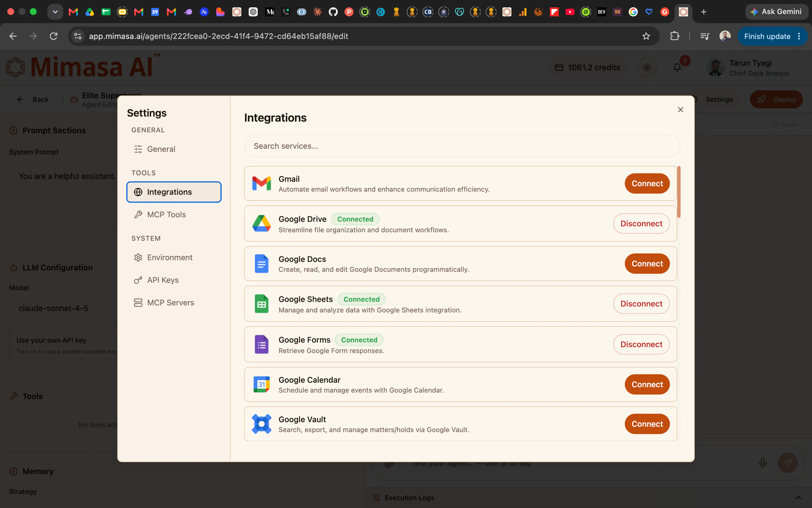The width and height of the screenshot is (812, 508).
Task: Open the tab search dropdown chevron
Action: point(55,12)
